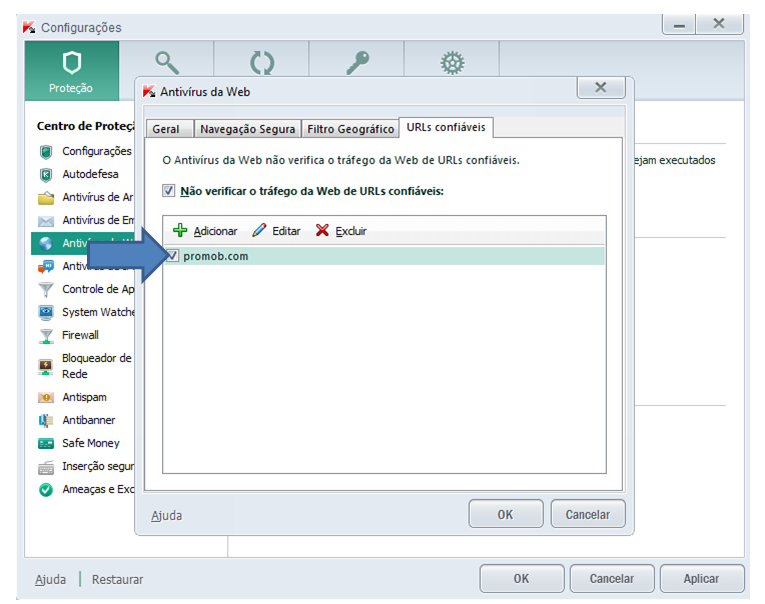Open Ajuda link in Antivírus da Web dialog
Viewport: 765px width, 604px height.
click(166, 515)
